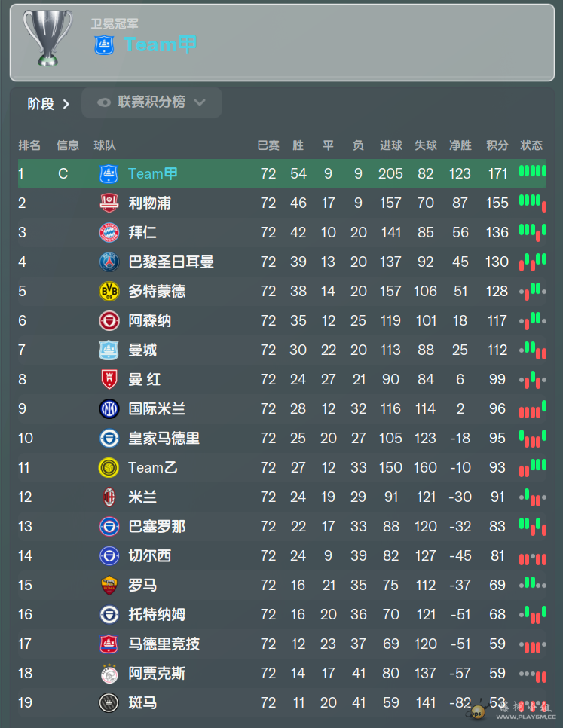
Task: Click the 多特蒙德 BVB crest
Action: (109, 291)
